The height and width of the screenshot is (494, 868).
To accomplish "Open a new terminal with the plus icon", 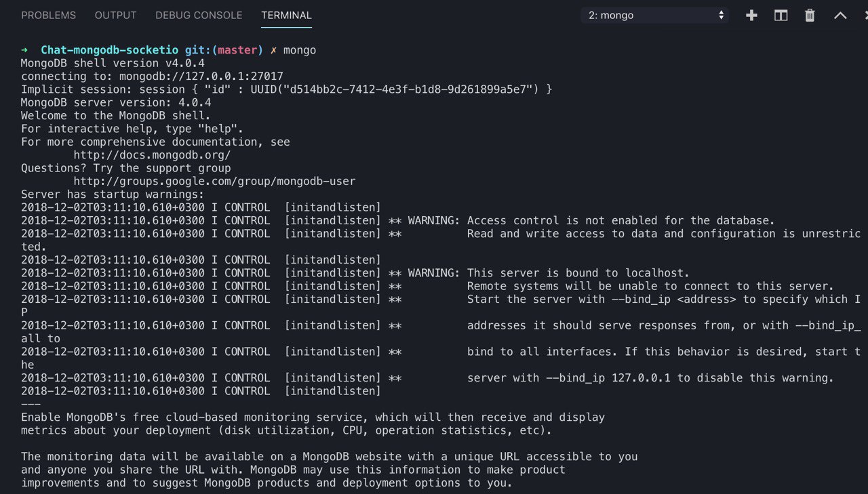I will (751, 16).
